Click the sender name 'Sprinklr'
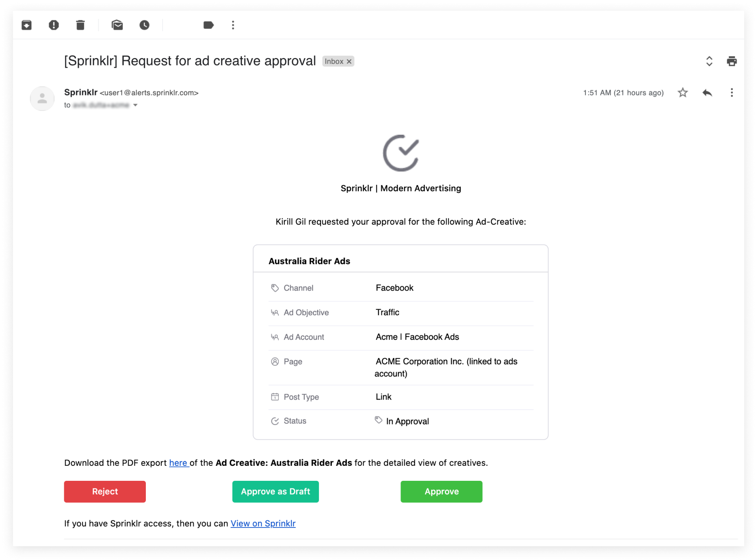Viewport: 756px width, 560px height. [80, 92]
